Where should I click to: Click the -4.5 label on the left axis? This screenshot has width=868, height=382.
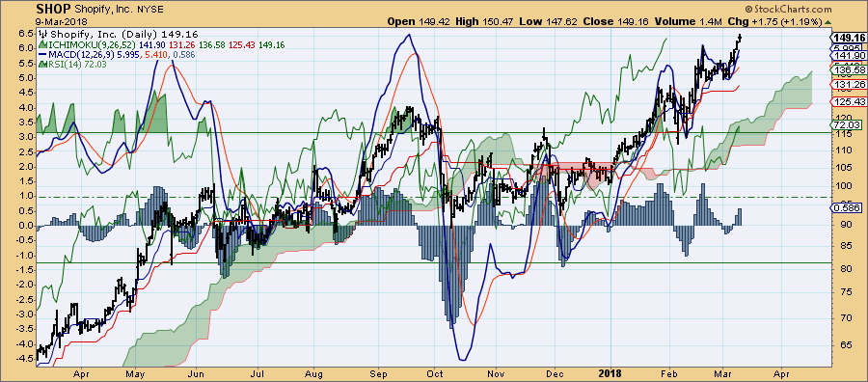pos(25,358)
